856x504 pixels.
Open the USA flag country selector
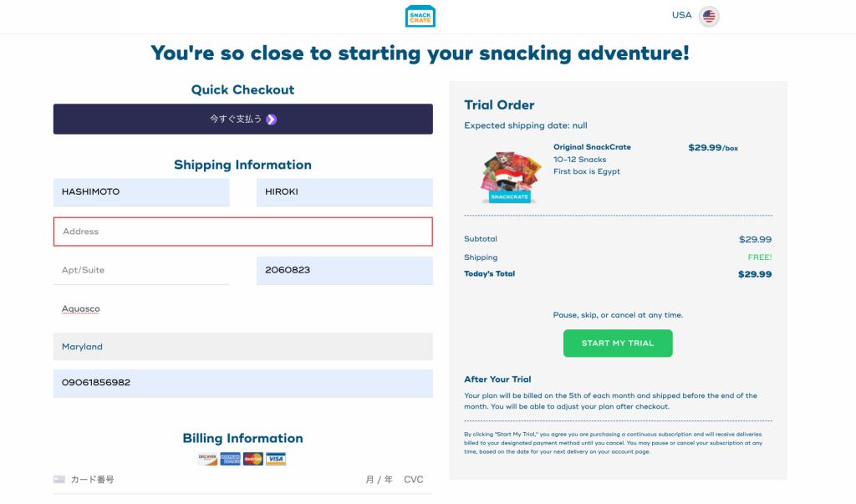[x=709, y=17]
